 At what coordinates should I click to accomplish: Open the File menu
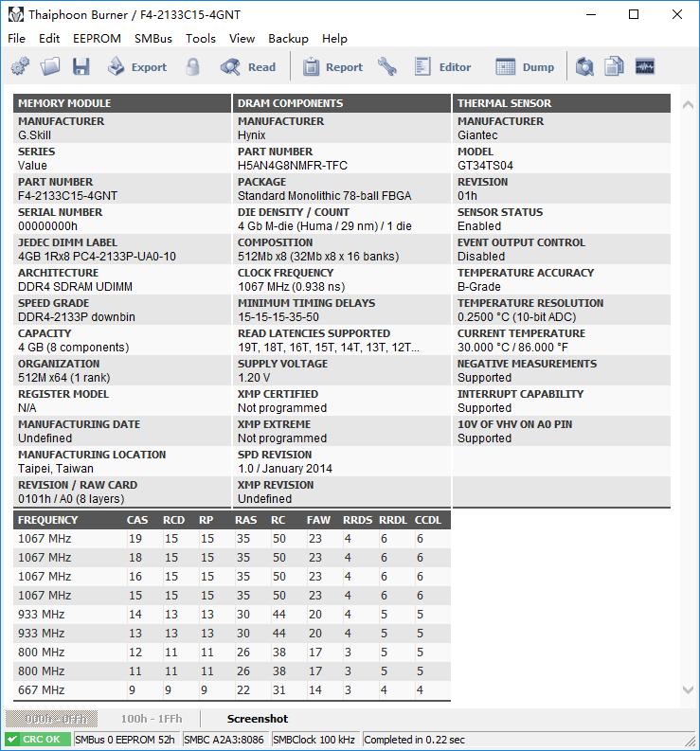click(17, 38)
